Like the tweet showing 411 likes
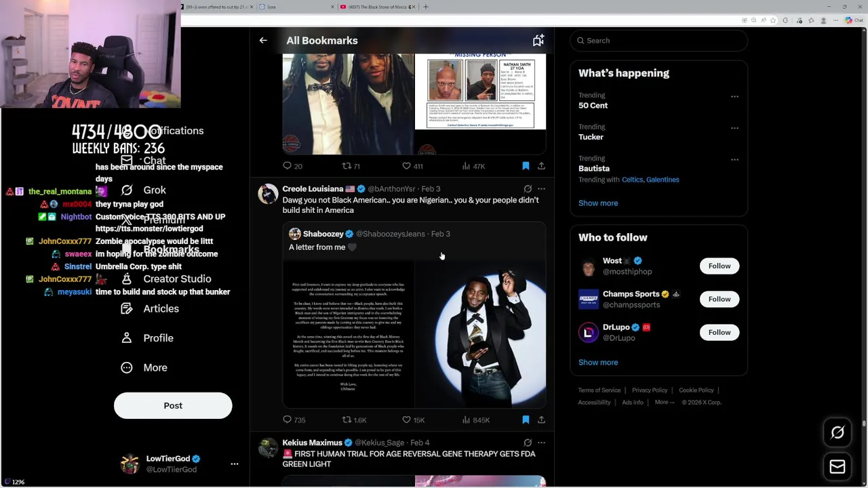The width and height of the screenshot is (868, 488). point(412,166)
